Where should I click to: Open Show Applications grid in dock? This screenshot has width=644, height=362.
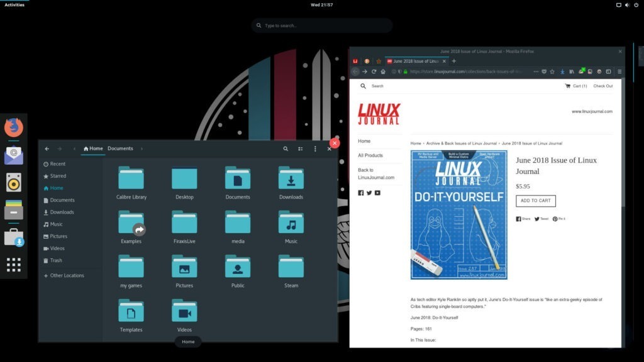(x=14, y=265)
